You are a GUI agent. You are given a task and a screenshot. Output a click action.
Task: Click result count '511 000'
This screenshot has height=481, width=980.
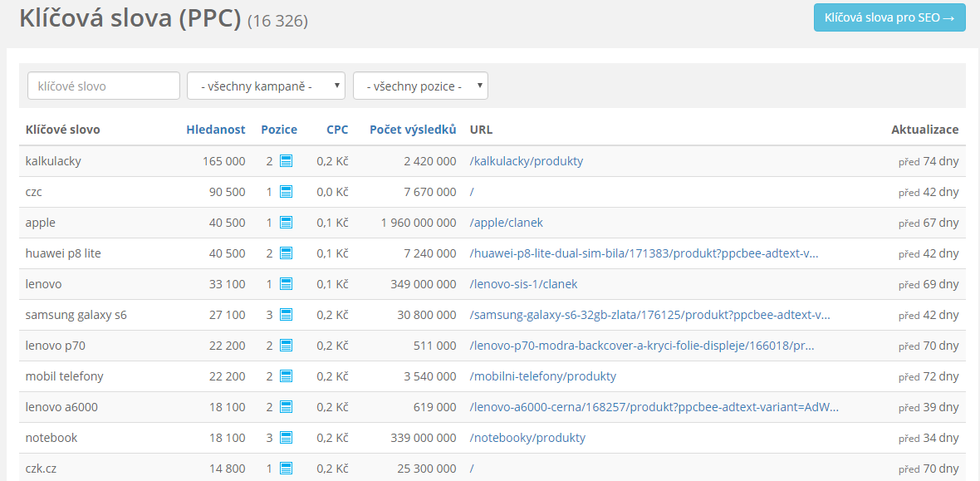coord(435,346)
